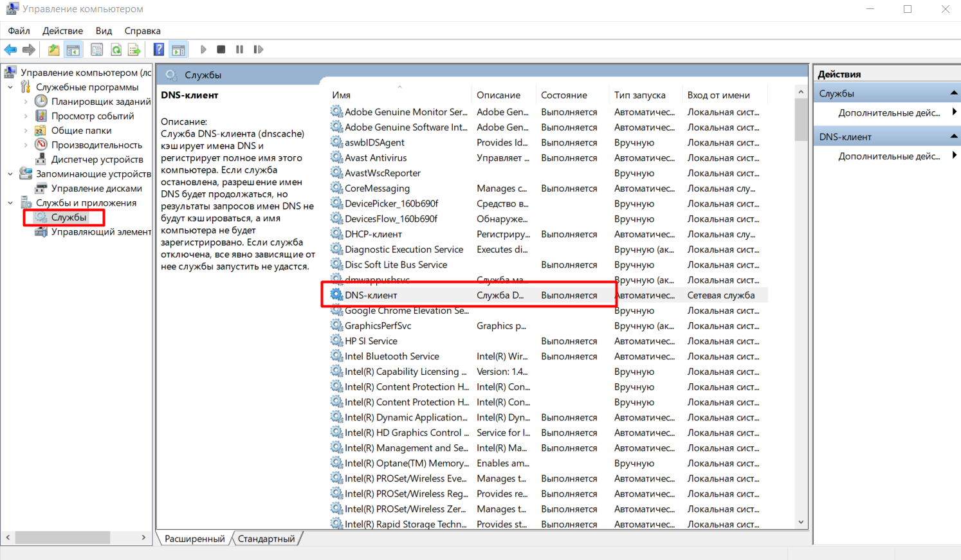Image resolution: width=961 pixels, height=560 pixels.
Task: Click the Export list toolbar icon
Action: pos(134,50)
